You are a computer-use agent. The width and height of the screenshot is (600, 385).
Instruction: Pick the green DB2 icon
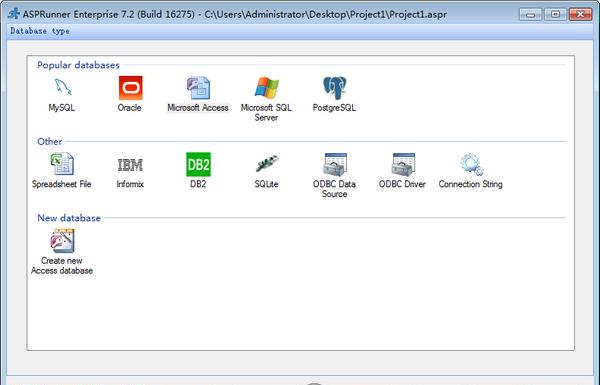[198, 164]
